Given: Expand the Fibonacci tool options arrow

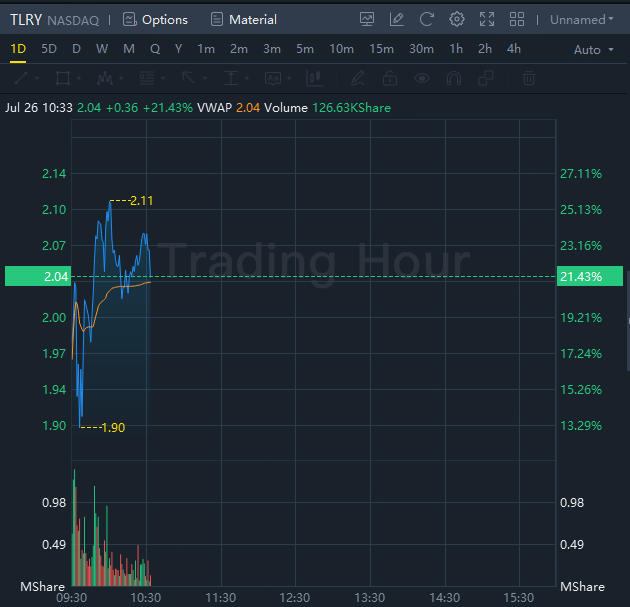Looking at the screenshot, I should (x=163, y=78).
